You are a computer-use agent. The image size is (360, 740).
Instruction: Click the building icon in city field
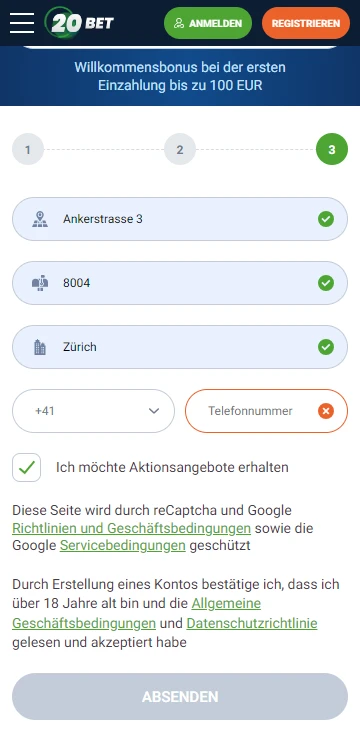pos(40,347)
